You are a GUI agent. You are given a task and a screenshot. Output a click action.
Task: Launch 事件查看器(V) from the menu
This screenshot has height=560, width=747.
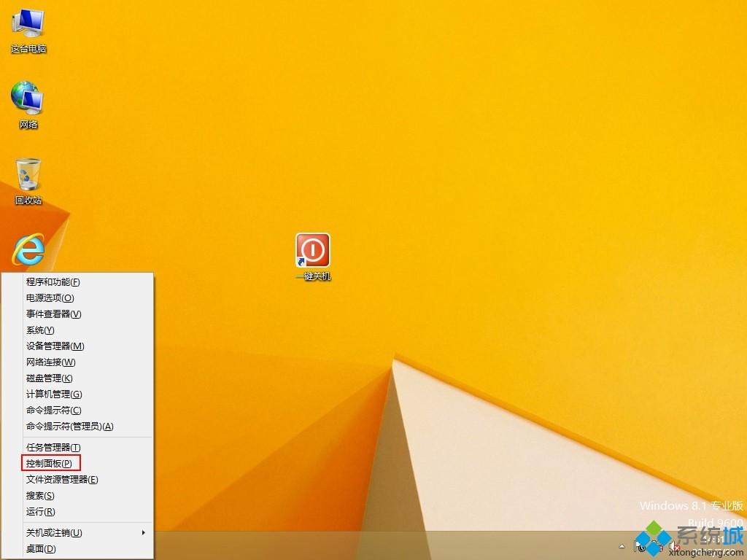pyautogui.click(x=54, y=314)
